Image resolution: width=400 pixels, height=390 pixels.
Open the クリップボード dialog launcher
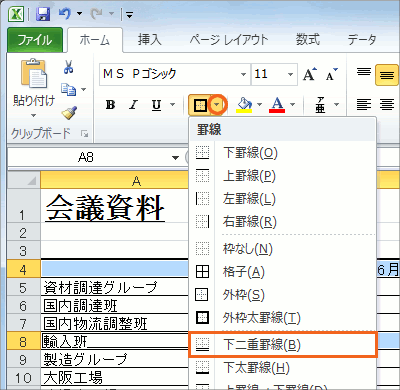coord(85,134)
